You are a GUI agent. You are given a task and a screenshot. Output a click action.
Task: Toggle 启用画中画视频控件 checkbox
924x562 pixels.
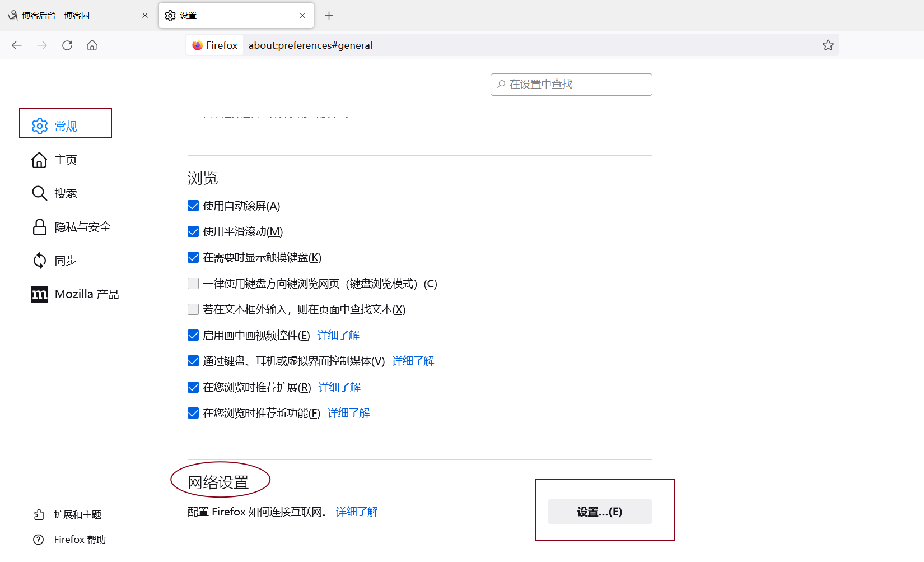coord(193,335)
